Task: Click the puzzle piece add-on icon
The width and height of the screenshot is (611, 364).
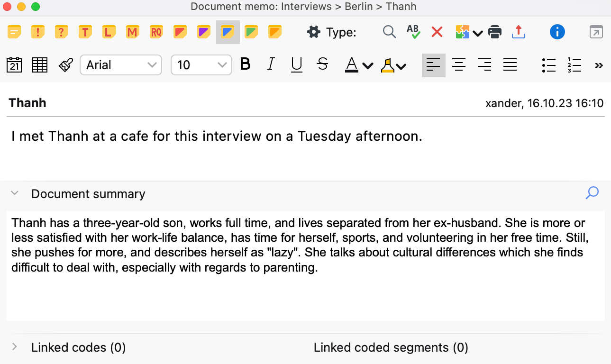Action: tap(462, 32)
